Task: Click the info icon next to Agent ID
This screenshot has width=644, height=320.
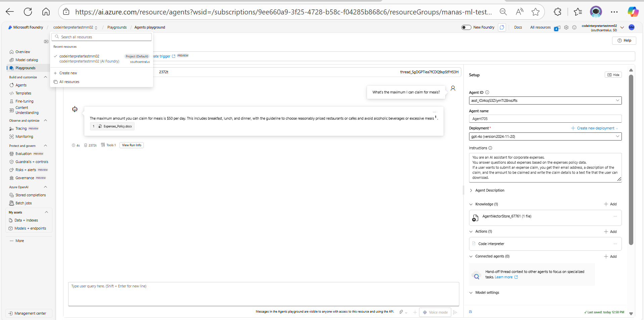Action: click(x=487, y=92)
